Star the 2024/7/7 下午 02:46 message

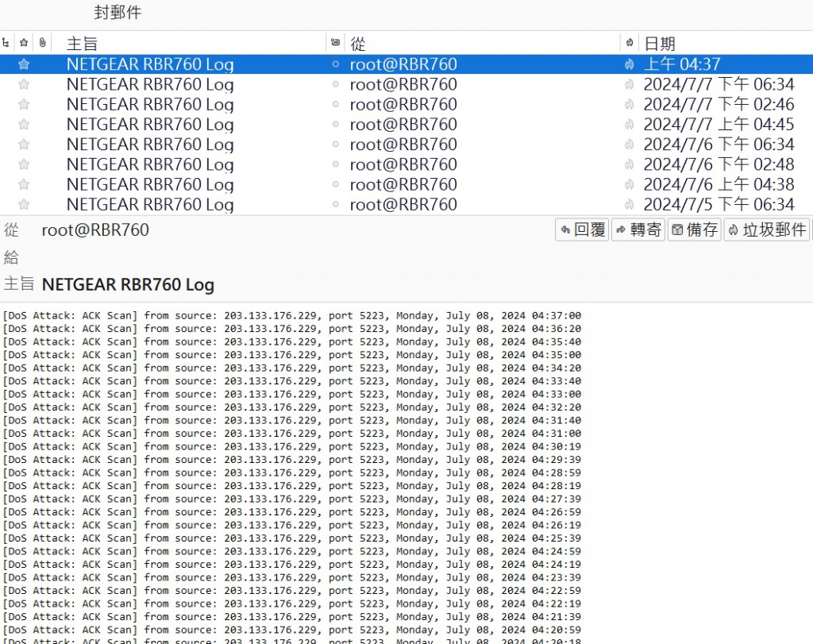pos(24,104)
